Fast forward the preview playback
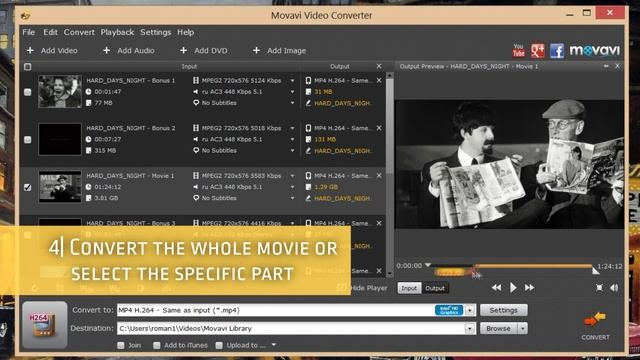This screenshot has width=640, height=360. point(529,288)
